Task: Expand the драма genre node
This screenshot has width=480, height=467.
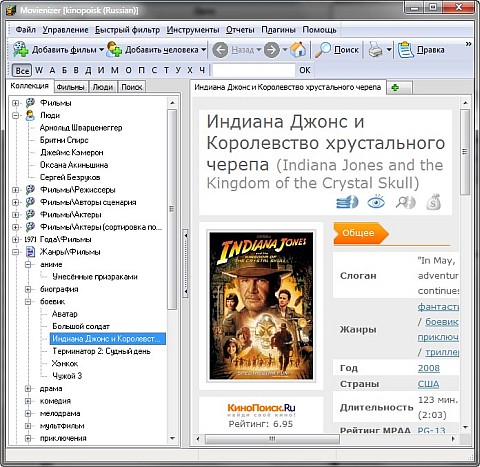Action: tap(28, 389)
